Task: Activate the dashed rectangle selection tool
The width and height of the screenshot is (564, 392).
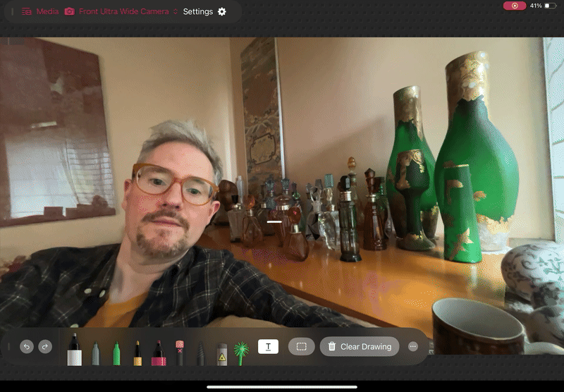Action: tap(302, 347)
